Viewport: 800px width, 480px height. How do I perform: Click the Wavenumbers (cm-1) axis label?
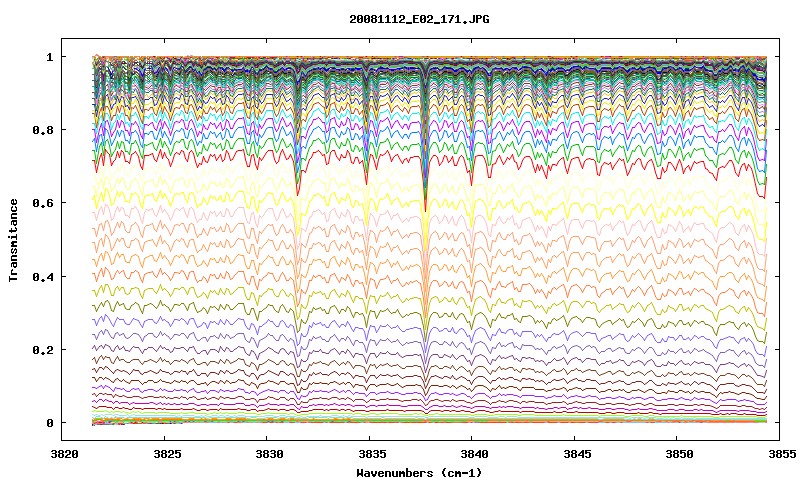point(419,473)
